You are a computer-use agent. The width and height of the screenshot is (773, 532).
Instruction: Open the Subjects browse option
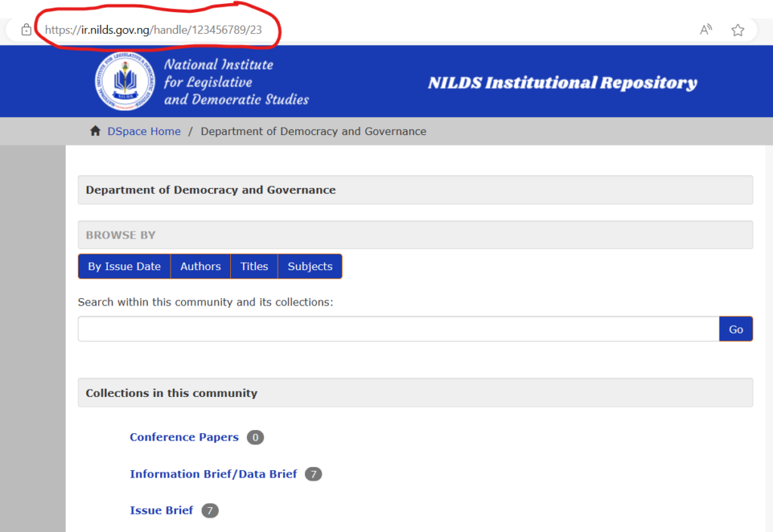(310, 266)
